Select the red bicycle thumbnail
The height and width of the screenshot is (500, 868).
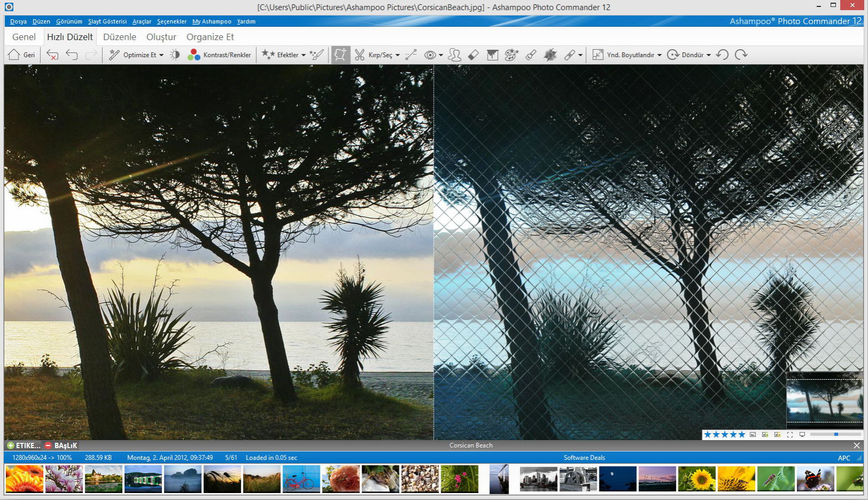click(301, 479)
